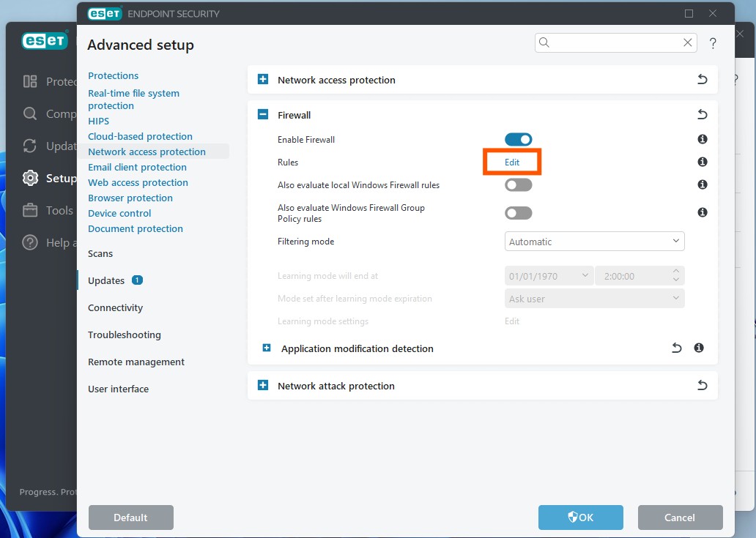Viewport: 756px width, 538px height.
Task: Open the Web access protection page
Action: coord(138,182)
